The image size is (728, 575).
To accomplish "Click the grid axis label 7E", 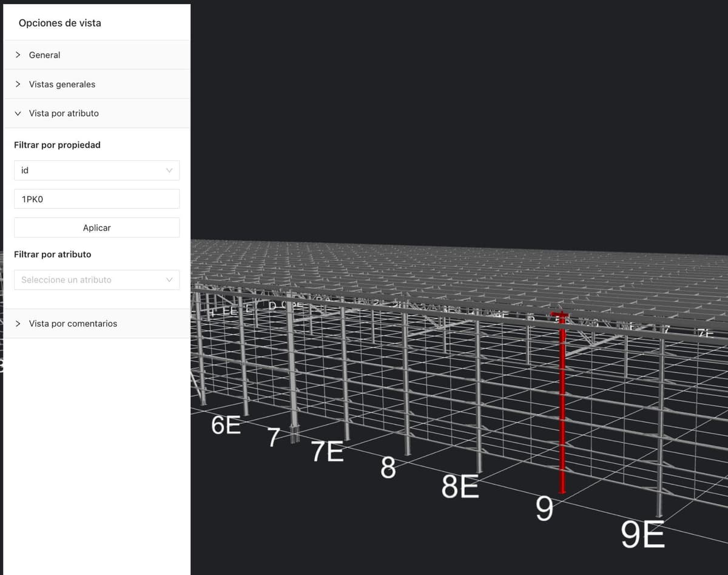I will [x=327, y=451].
